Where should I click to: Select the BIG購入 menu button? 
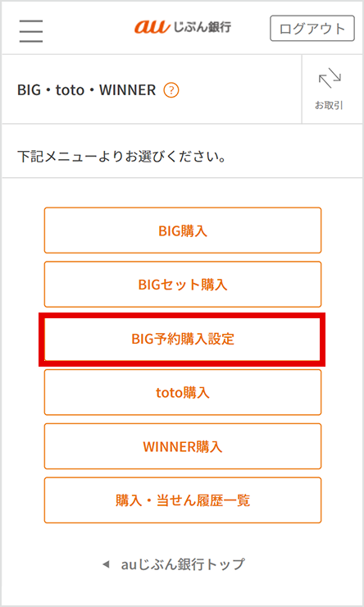point(183,230)
